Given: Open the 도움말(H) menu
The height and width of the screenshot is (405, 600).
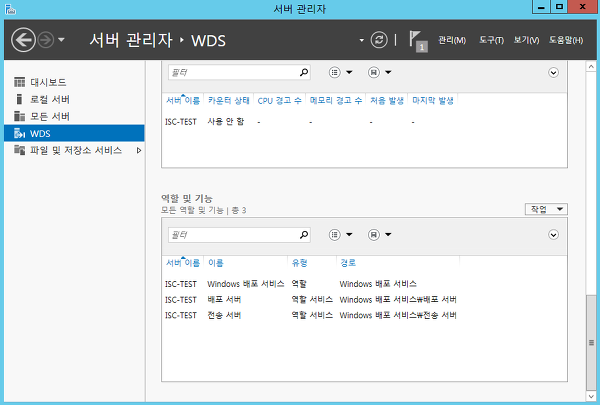Looking at the screenshot, I should (566, 40).
